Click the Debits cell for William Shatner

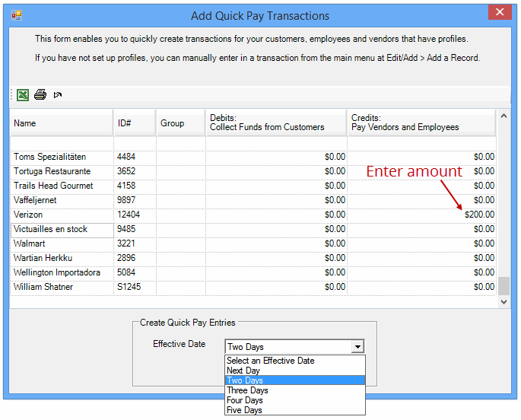tap(276, 287)
